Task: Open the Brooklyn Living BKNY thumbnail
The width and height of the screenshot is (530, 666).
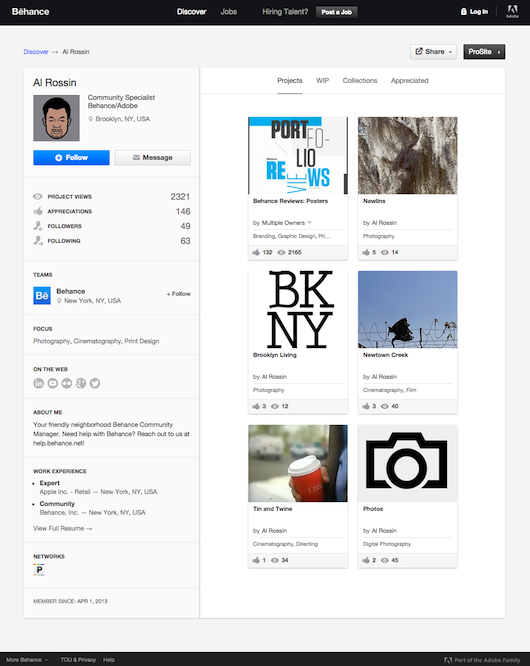Action: 298,310
